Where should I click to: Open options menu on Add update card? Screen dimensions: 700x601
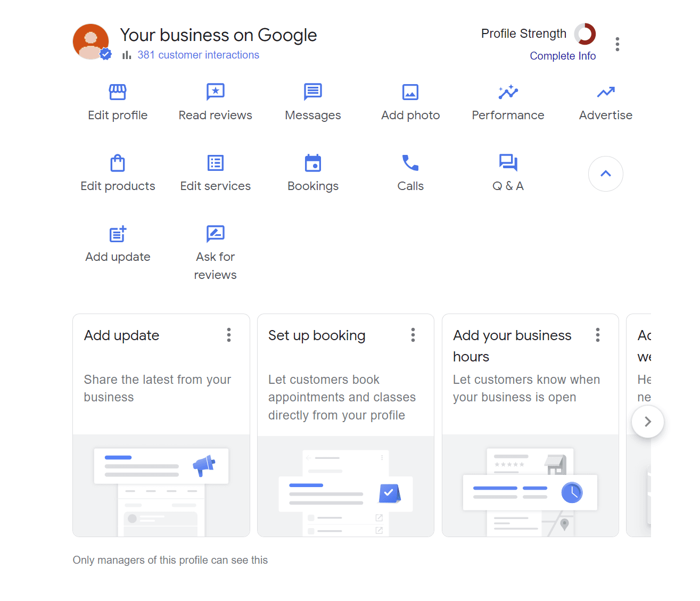(x=229, y=335)
